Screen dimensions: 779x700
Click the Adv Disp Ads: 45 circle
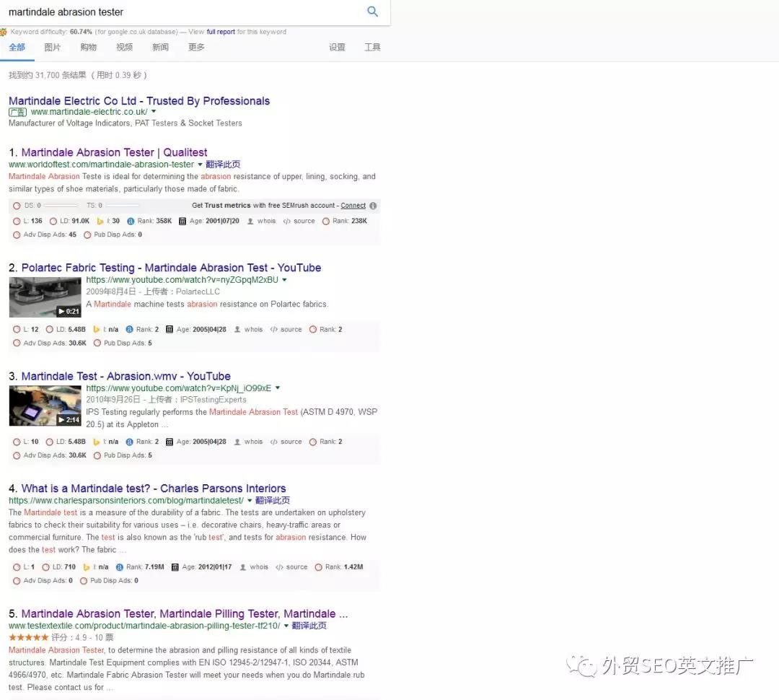(x=17, y=235)
